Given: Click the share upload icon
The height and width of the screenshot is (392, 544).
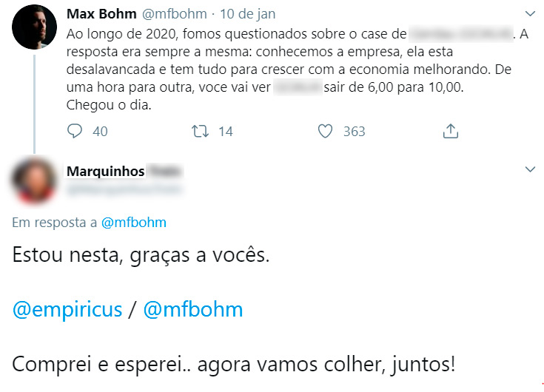Looking at the screenshot, I should click(449, 131).
